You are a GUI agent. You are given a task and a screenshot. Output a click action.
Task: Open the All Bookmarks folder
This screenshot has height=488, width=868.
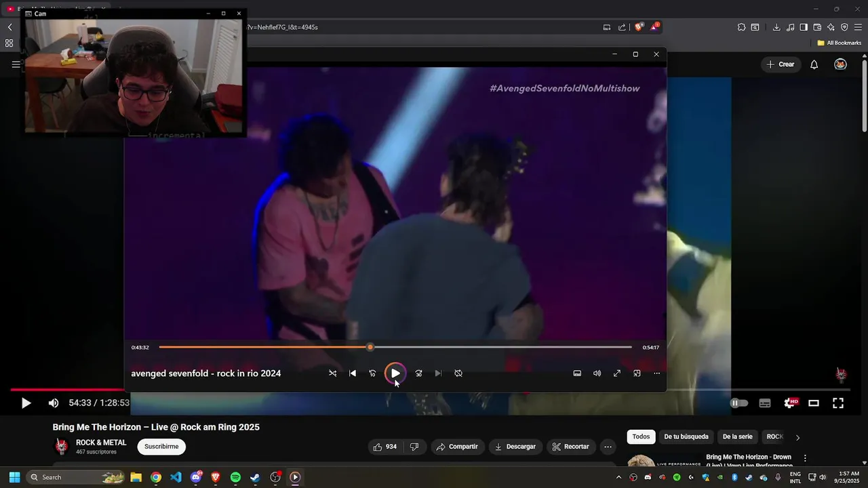(x=840, y=43)
